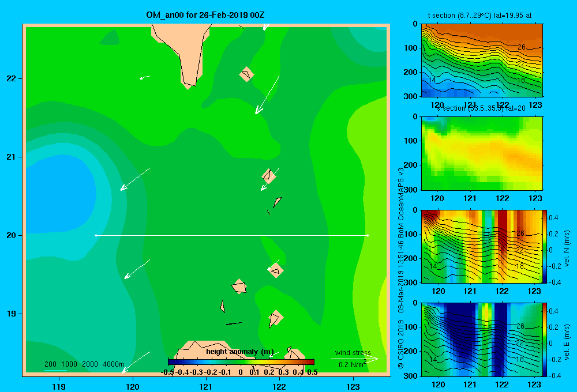577x392 pixels.
Task: Click the 'height anomaly (m)' label
Action: 240,352
